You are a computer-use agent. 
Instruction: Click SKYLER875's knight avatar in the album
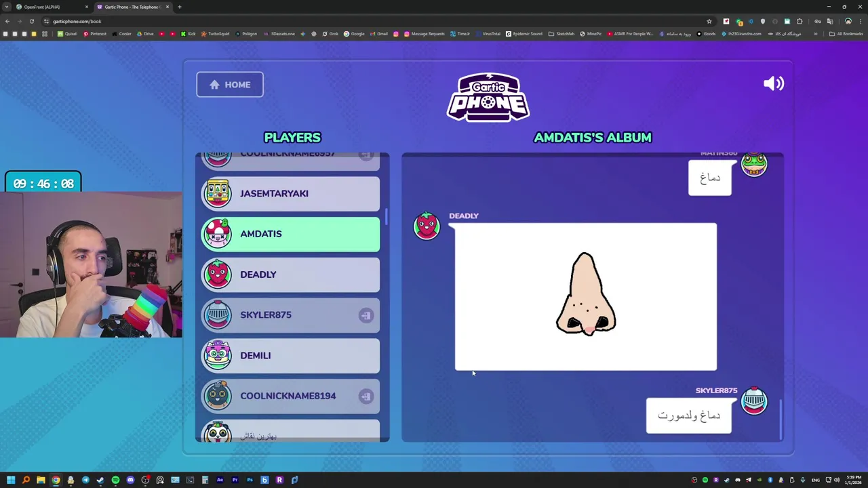[754, 401]
